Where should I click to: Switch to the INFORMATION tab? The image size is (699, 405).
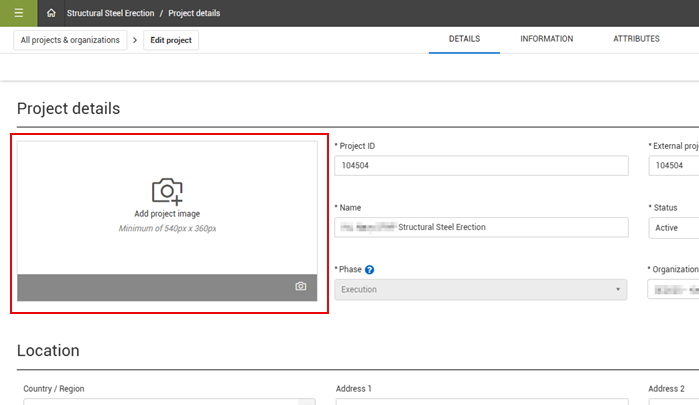point(546,39)
